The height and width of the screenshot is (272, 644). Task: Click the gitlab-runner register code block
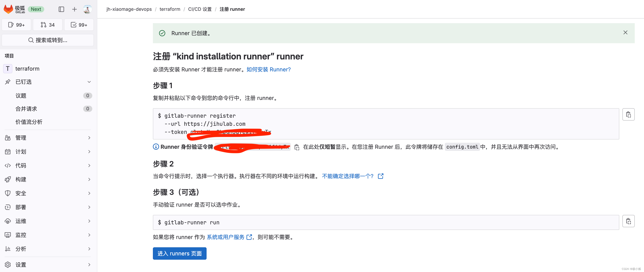pyautogui.click(x=386, y=124)
